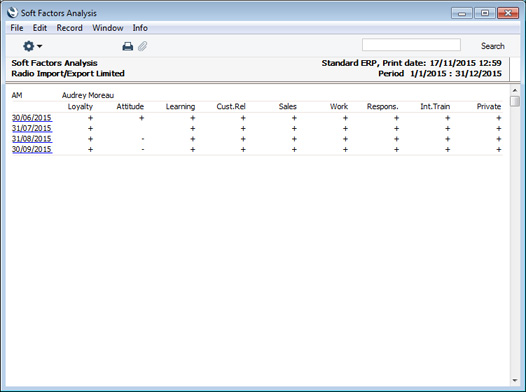Screen dimensions: 526x392
Task: Select the Respons. column header
Action: click(x=382, y=107)
